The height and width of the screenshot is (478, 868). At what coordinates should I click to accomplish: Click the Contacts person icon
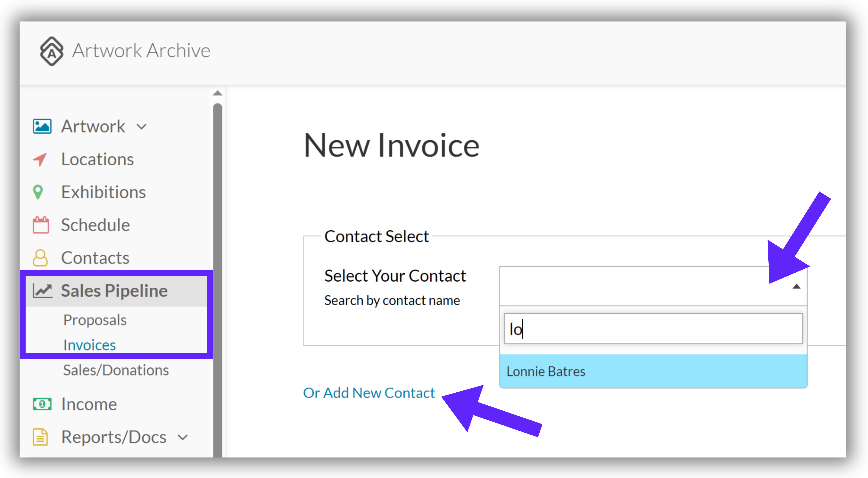pyautogui.click(x=40, y=258)
